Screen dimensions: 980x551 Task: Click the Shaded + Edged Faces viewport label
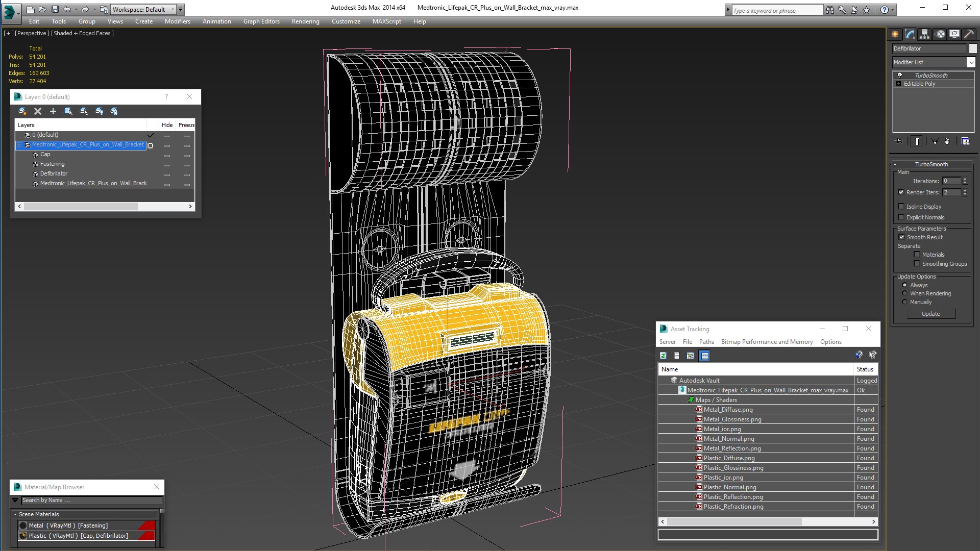(x=82, y=33)
